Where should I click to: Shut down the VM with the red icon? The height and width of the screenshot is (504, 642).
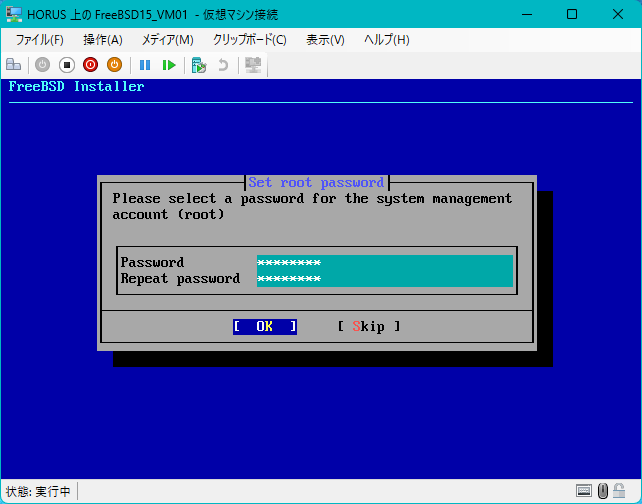90,65
